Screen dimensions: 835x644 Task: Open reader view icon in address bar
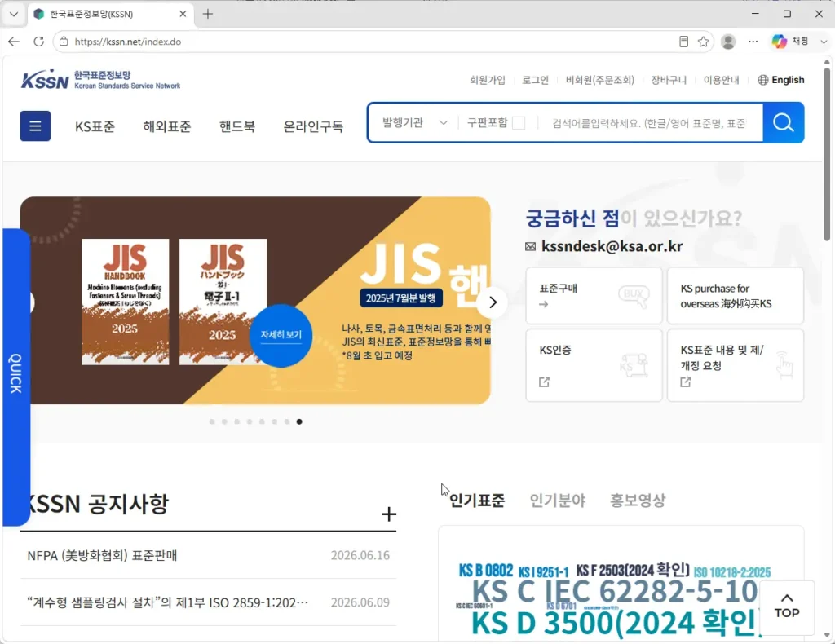[x=684, y=42]
